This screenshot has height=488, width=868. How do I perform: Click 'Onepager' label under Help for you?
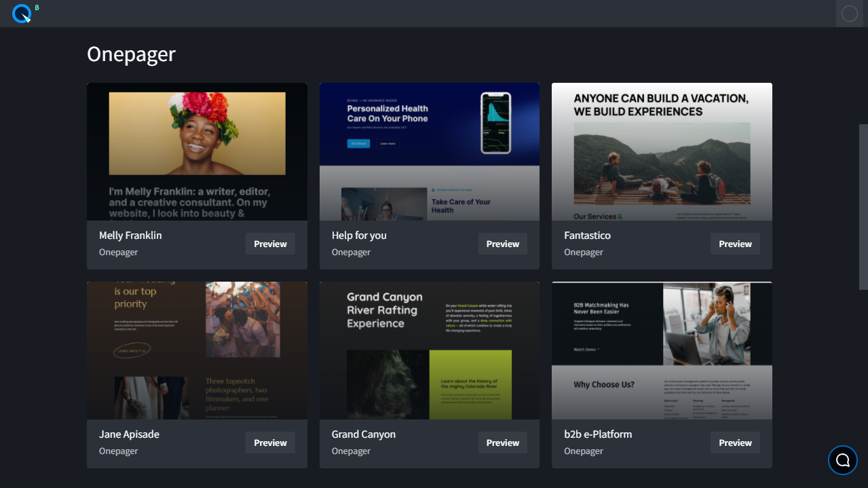coord(352,252)
